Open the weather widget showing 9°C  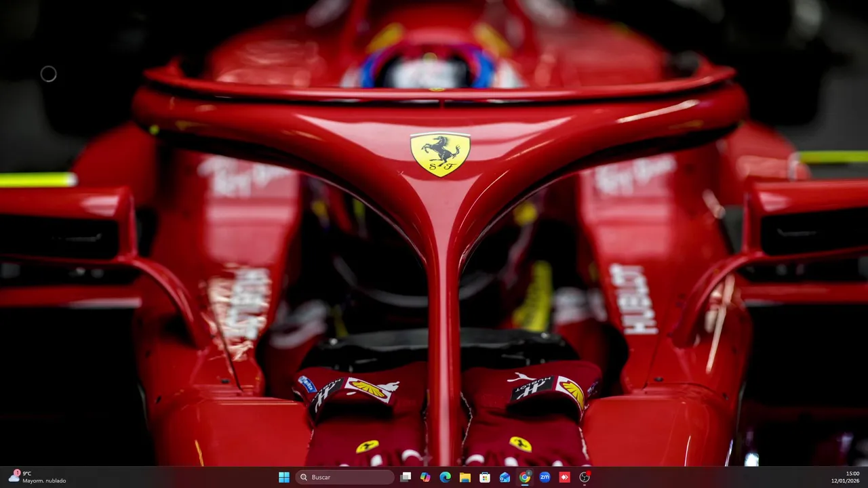click(x=37, y=477)
